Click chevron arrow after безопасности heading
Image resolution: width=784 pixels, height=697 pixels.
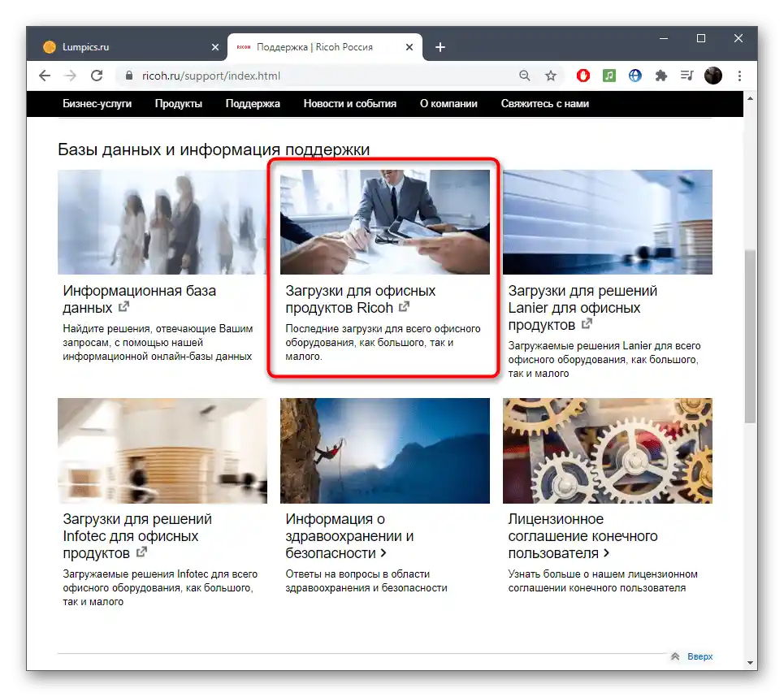pos(383,553)
